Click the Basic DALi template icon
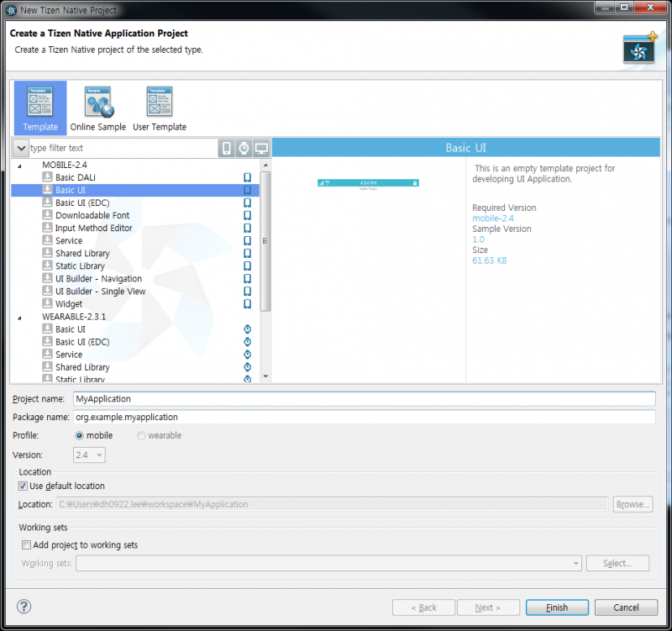 tap(48, 178)
